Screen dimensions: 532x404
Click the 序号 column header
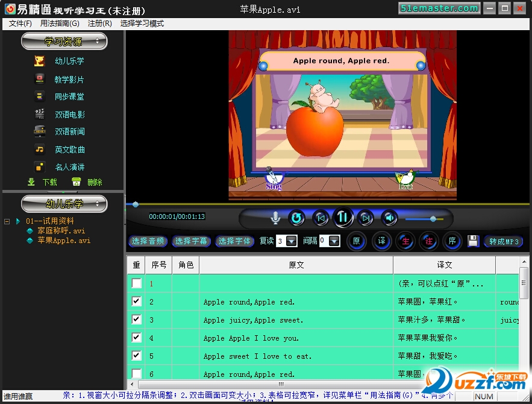click(x=159, y=265)
